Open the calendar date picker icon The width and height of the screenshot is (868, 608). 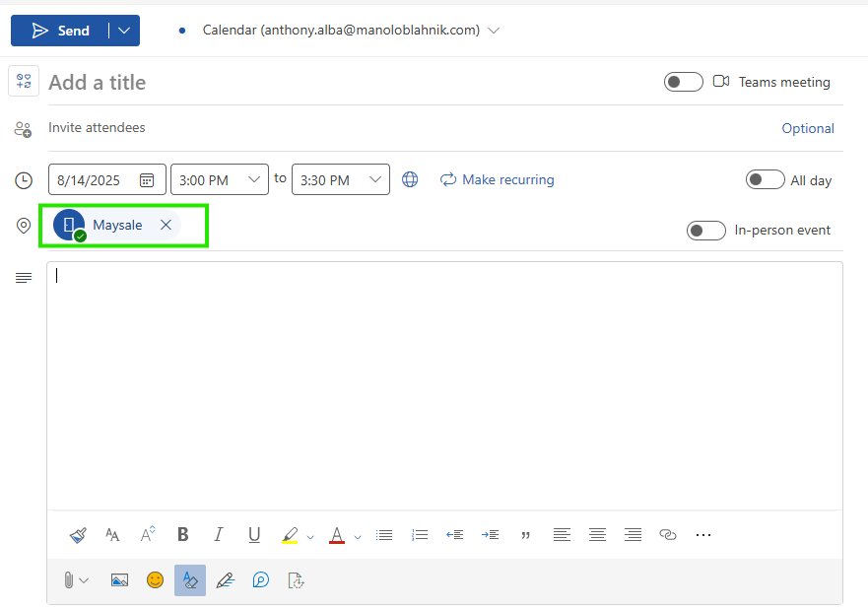(x=147, y=180)
